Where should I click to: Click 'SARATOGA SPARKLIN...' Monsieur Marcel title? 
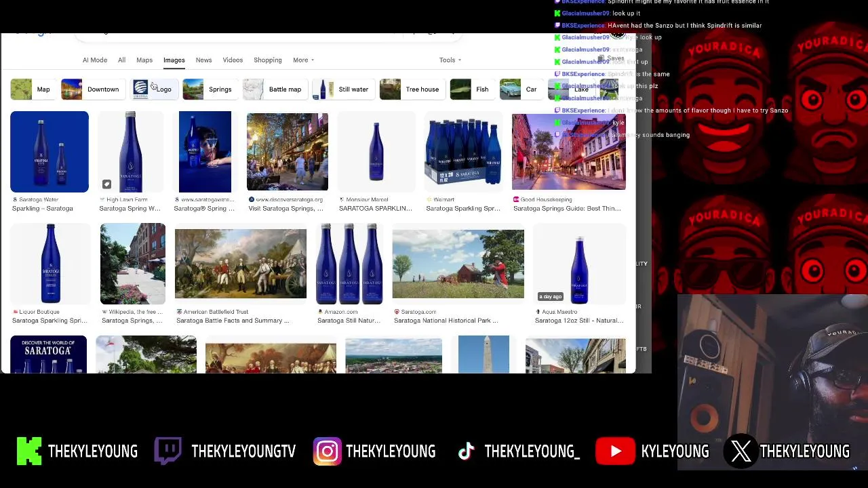[375, 209]
